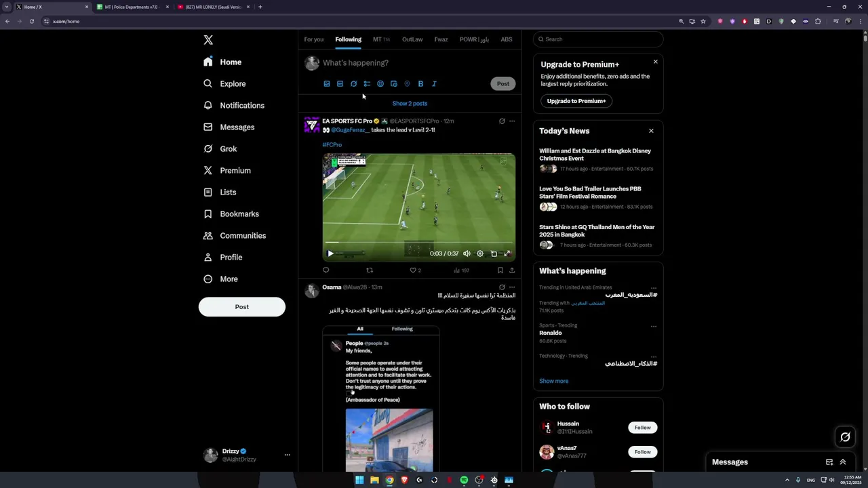Image resolution: width=868 pixels, height=488 pixels.
Task: Focus the Search box
Action: point(598,39)
